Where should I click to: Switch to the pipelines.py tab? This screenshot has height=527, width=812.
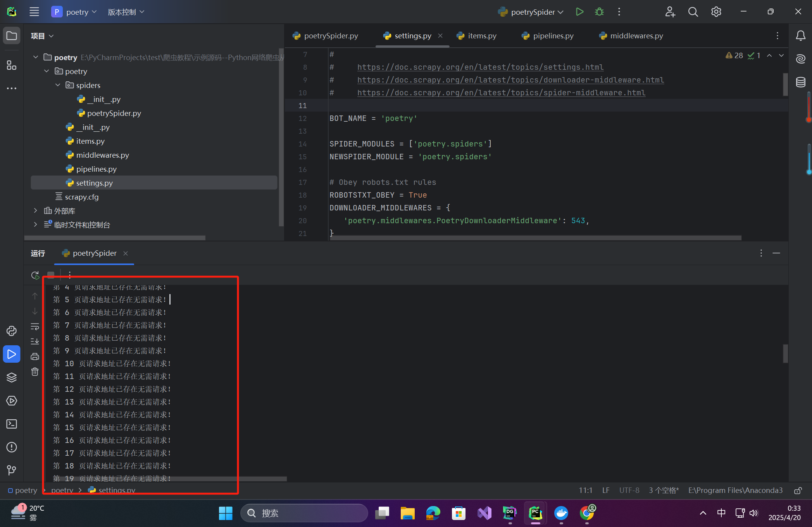[553, 36]
